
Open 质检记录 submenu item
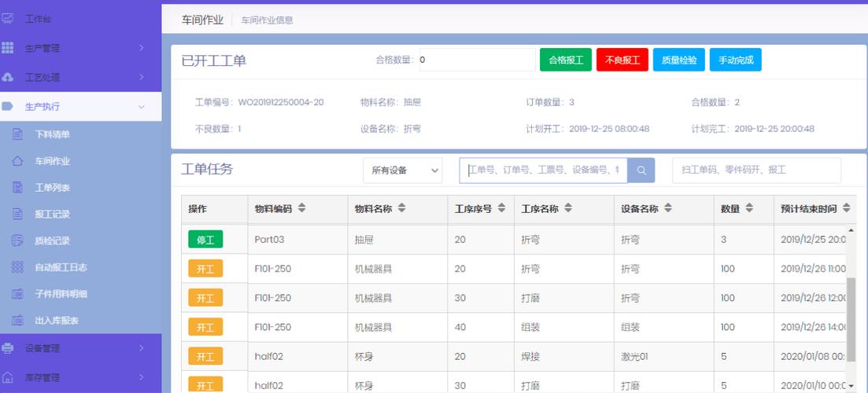coord(53,241)
